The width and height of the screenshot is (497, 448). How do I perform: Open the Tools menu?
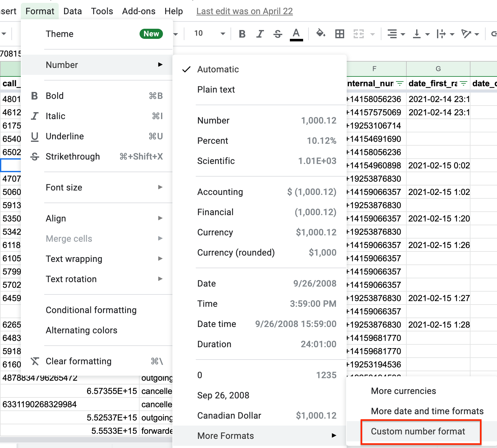coord(102,11)
